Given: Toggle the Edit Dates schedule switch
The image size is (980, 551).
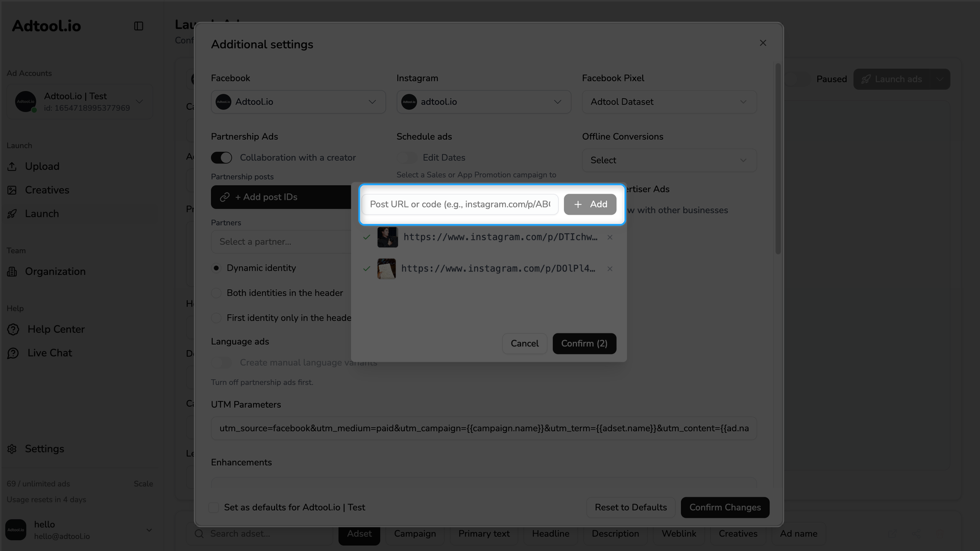Looking at the screenshot, I should [407, 158].
